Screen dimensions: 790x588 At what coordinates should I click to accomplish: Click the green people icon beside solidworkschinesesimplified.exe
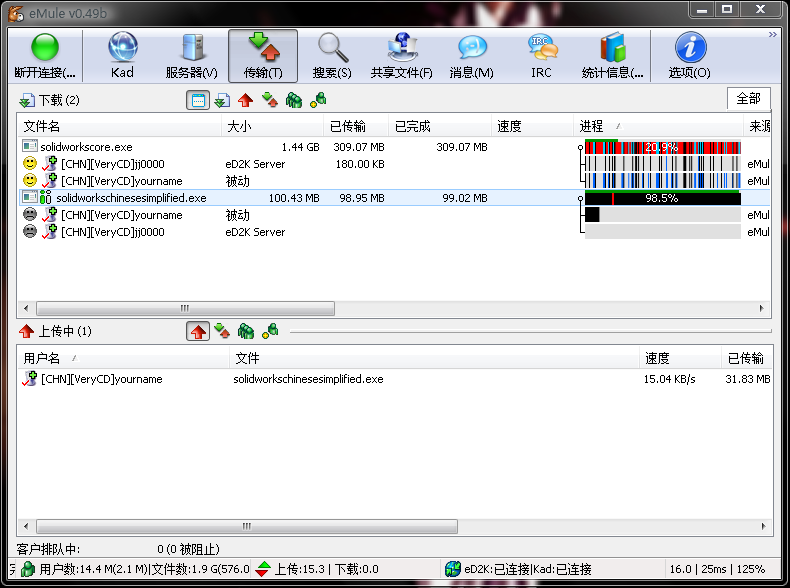point(45,198)
